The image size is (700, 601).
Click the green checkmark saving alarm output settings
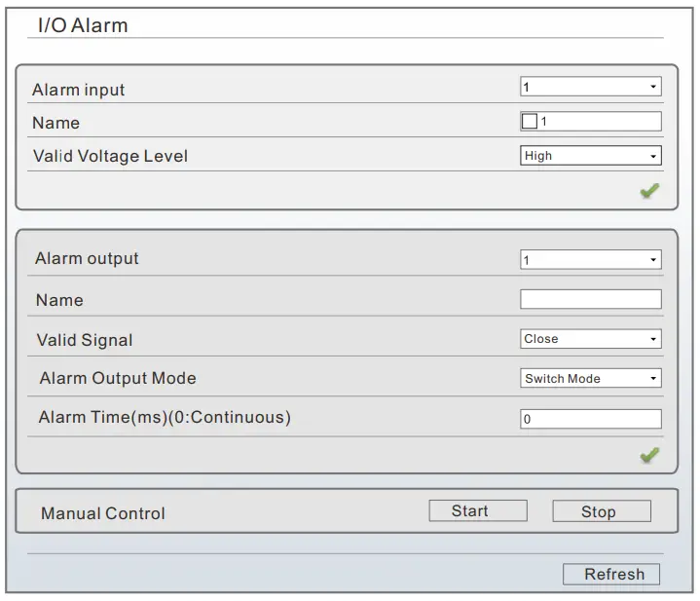(649, 455)
